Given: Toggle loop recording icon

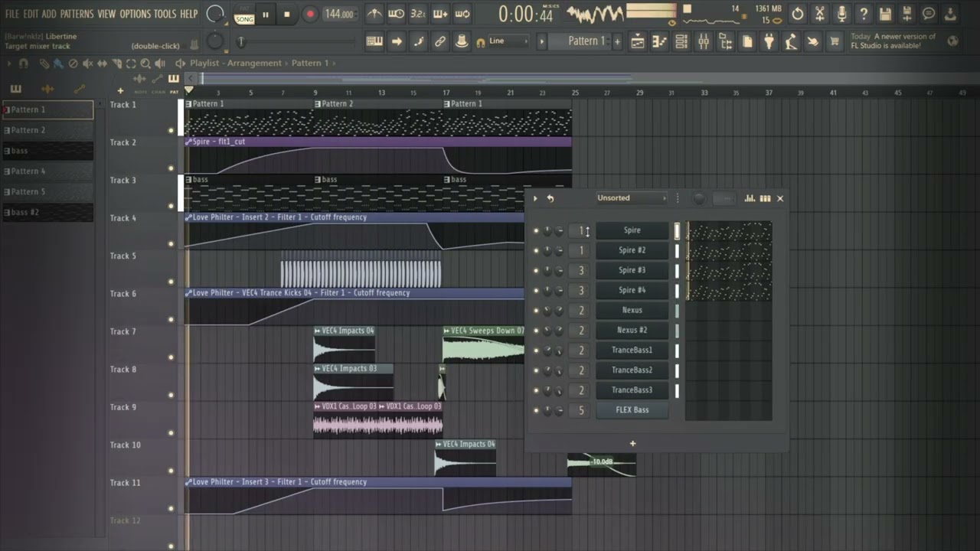Looking at the screenshot, I should 462,14.
